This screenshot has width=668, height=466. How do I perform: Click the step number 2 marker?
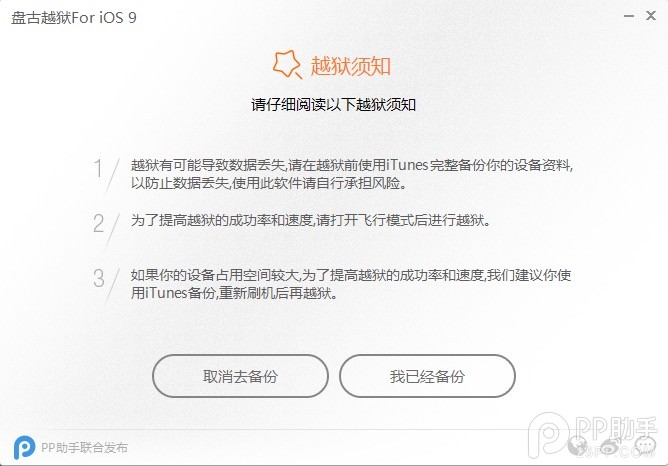[x=98, y=224]
